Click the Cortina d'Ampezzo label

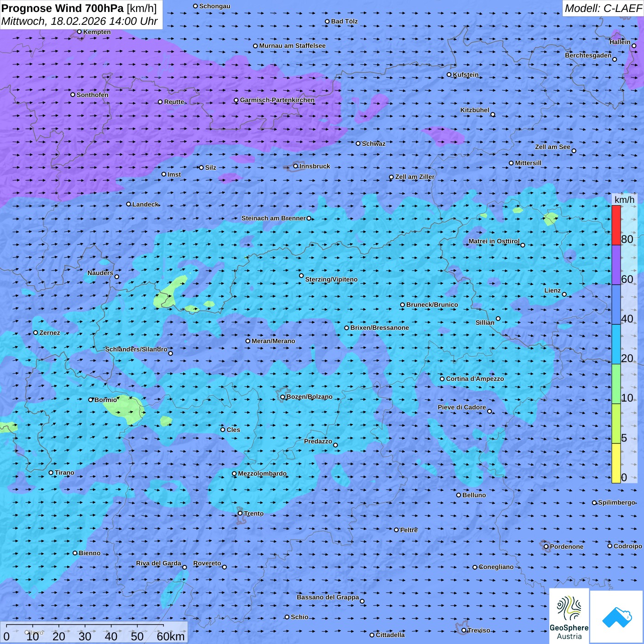(475, 379)
